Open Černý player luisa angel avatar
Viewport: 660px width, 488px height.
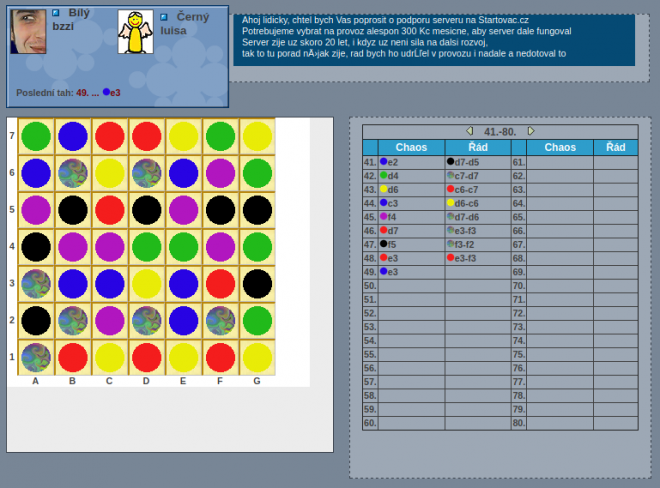coord(135,32)
